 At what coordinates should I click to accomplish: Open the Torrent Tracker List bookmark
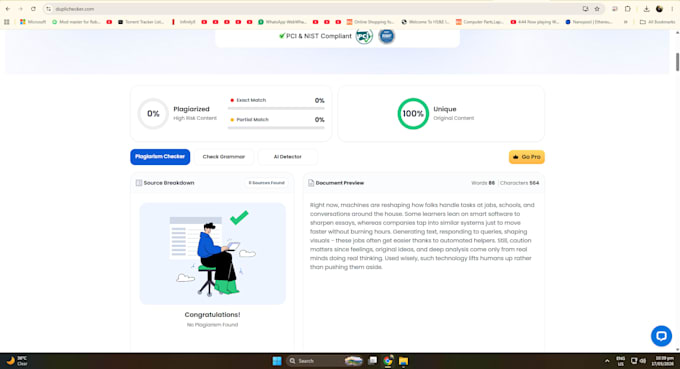click(141, 22)
